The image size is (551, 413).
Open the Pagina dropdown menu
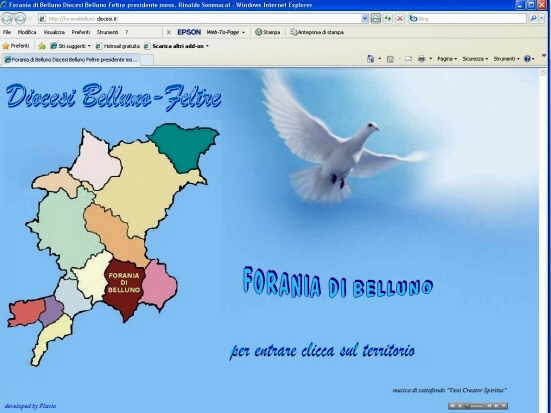click(x=447, y=59)
